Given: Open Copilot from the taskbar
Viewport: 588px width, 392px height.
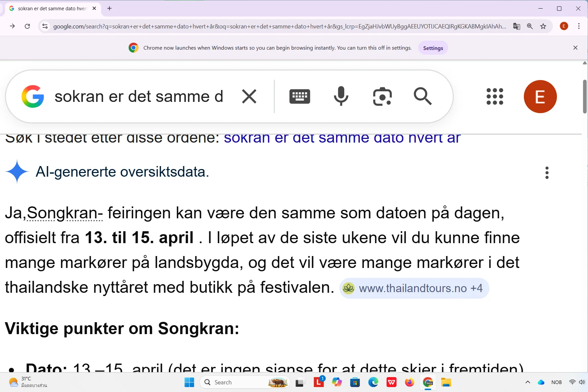Looking at the screenshot, I should click(x=337, y=382).
